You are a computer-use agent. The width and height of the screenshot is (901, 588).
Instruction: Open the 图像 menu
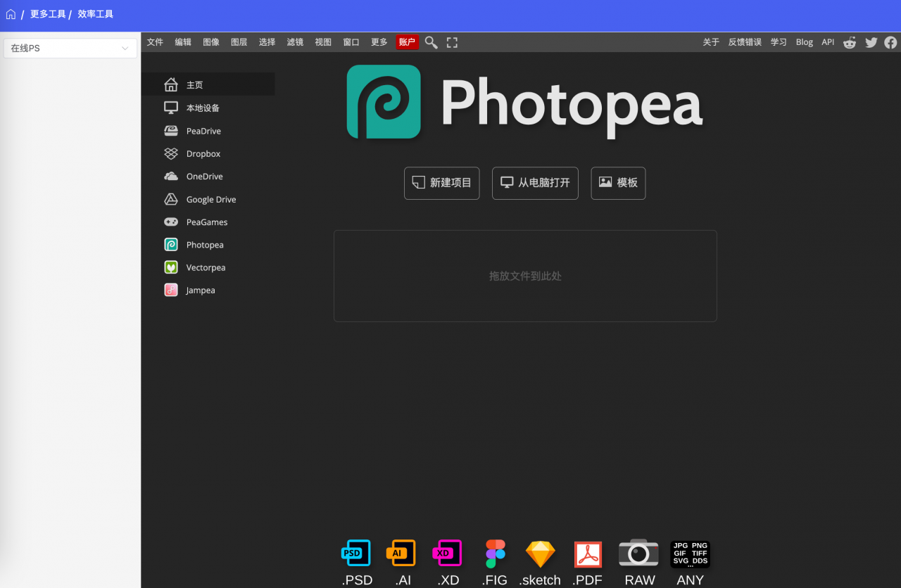point(211,42)
